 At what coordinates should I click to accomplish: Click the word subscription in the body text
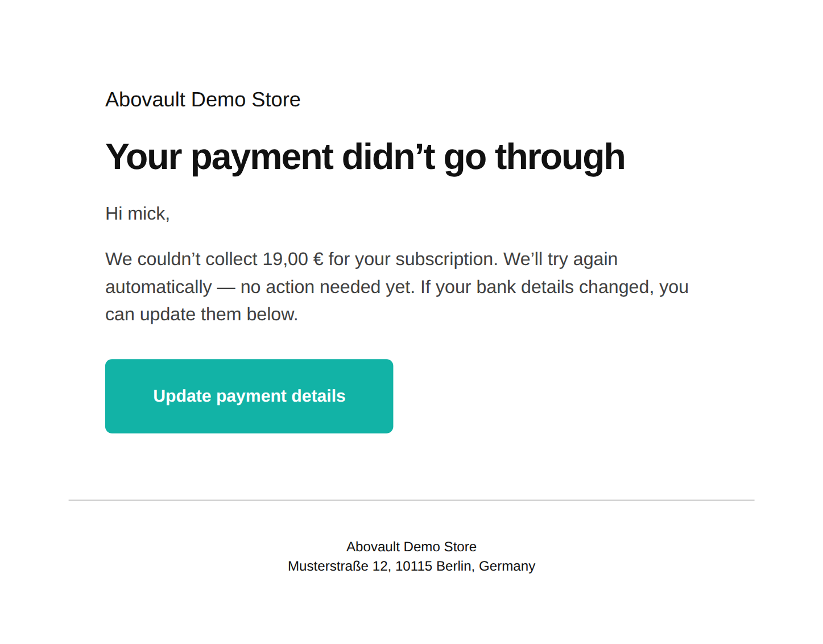point(446,259)
